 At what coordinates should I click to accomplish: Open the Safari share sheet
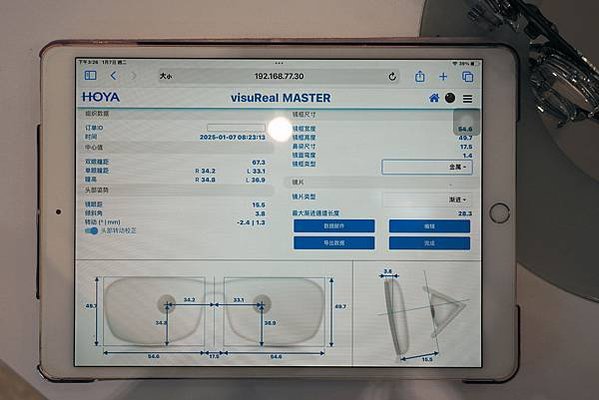click(420, 76)
